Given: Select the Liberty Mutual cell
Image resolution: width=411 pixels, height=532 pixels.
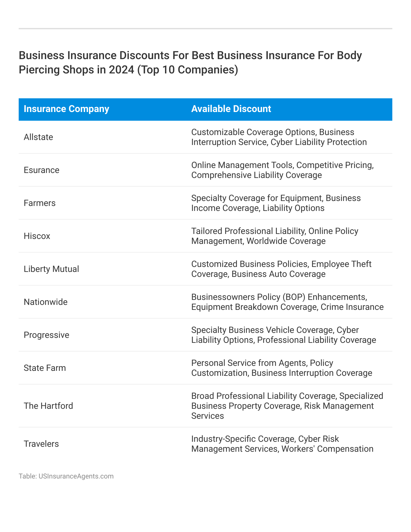Looking at the screenshot, I should pyautogui.click(x=51, y=269).
